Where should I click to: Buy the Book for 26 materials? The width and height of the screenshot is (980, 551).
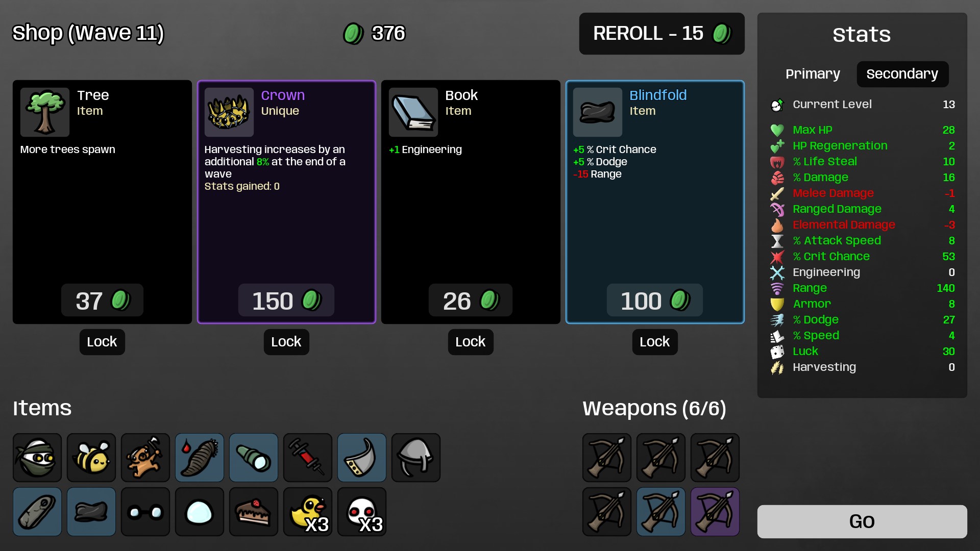tap(471, 300)
